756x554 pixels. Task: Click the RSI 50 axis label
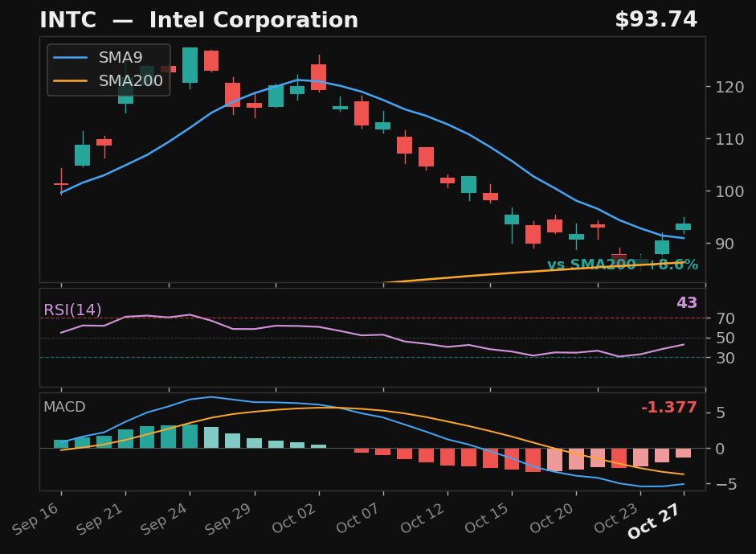pyautogui.click(x=725, y=338)
